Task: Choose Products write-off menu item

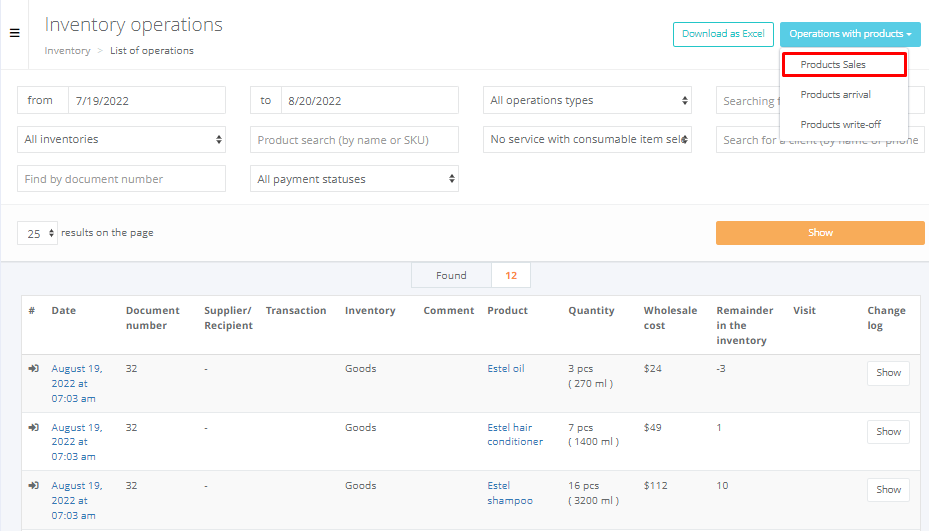Action: pos(841,124)
